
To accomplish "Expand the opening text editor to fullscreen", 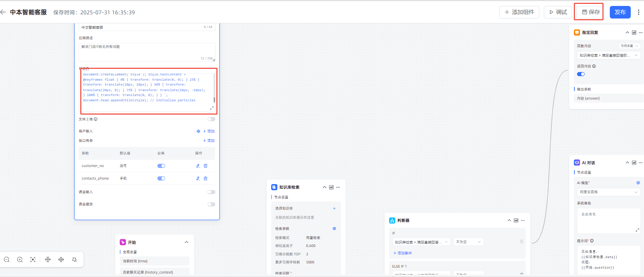I will tap(212, 108).
